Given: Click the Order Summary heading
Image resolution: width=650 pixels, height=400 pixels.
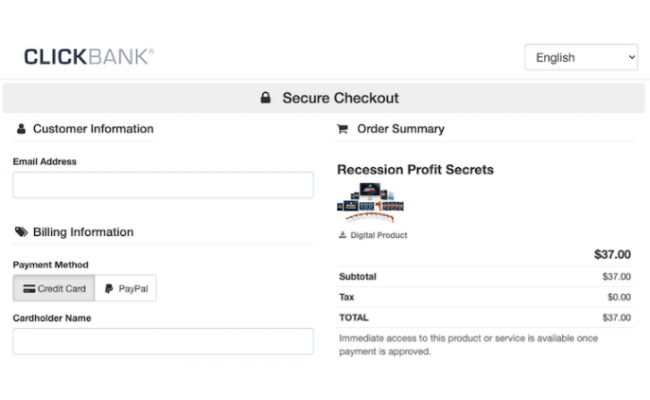Looking at the screenshot, I should pyautogui.click(x=401, y=129).
